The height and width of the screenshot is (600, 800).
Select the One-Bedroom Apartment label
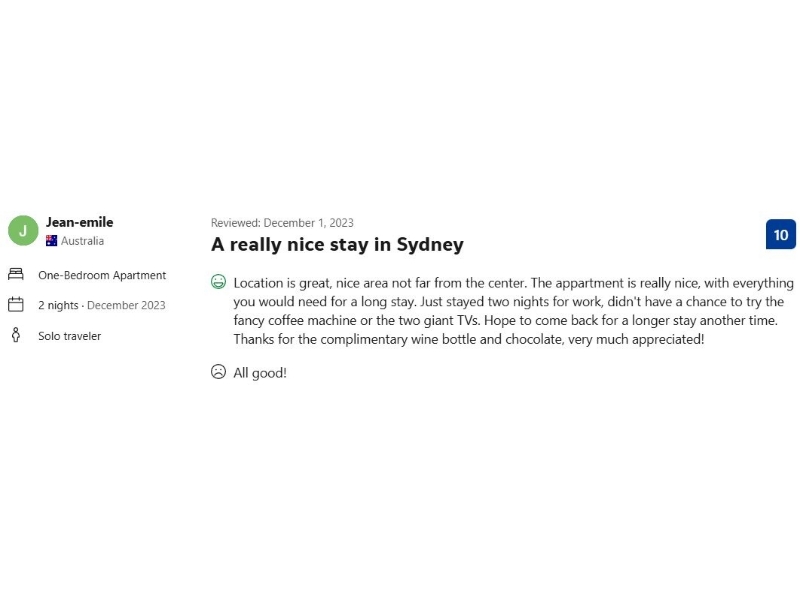(102, 275)
